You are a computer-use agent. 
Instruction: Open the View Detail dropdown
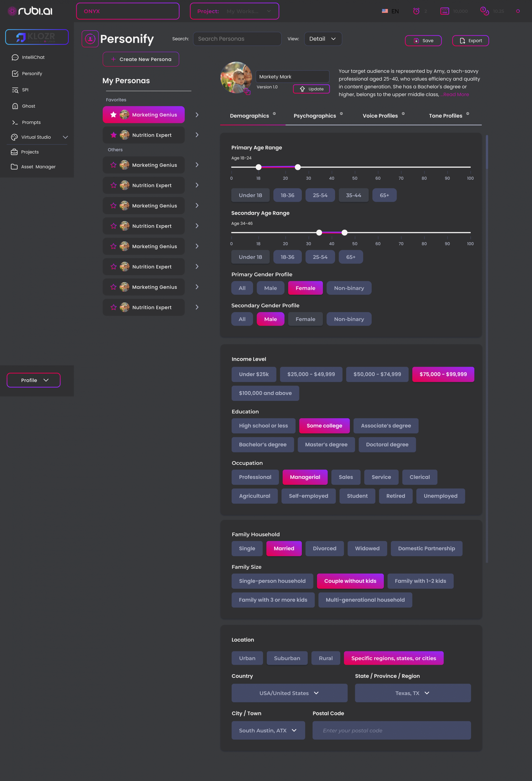[x=323, y=39]
